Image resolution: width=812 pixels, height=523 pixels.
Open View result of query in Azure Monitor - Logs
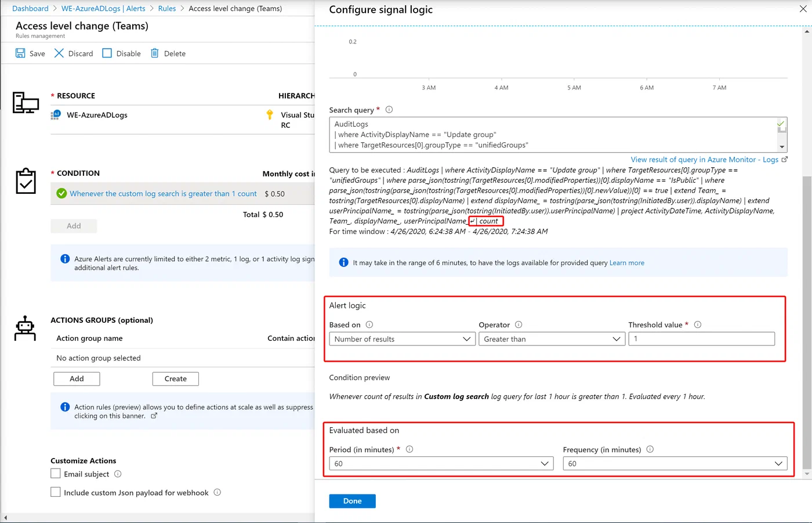coord(705,160)
